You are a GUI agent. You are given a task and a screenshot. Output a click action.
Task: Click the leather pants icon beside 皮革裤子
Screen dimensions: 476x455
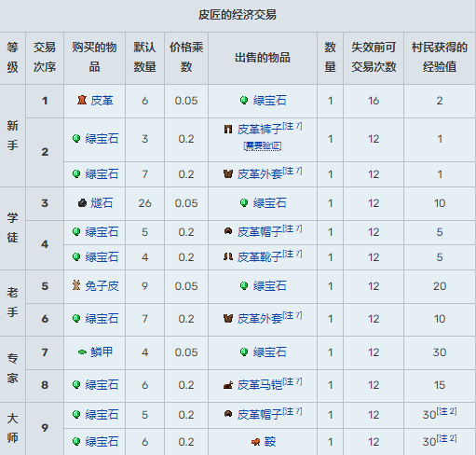228,130
